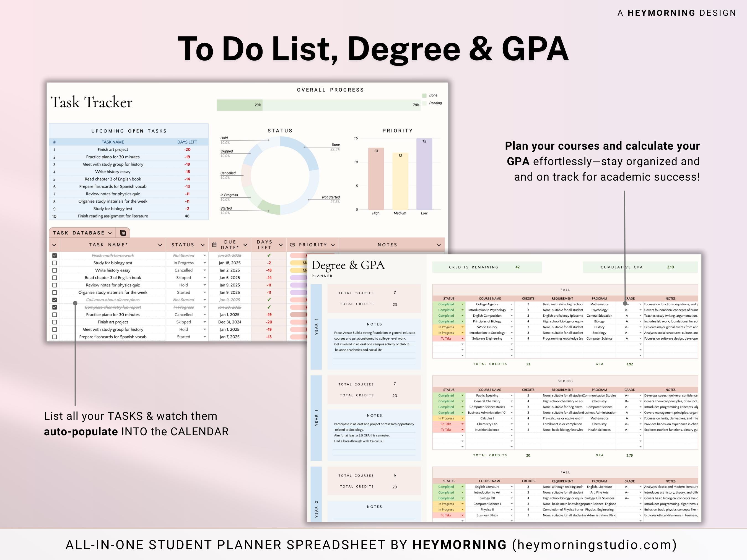Click the calendar icon in Due Date header
The image size is (747, 560).
214,245
